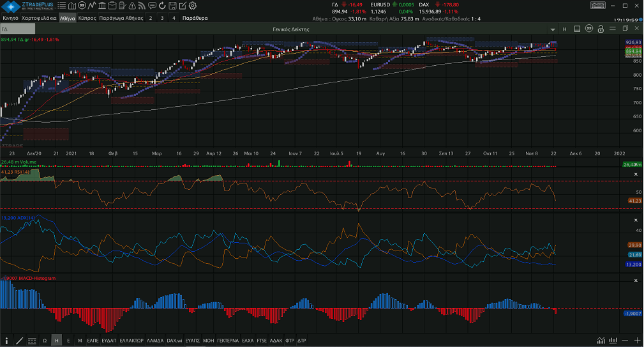
Task: Toggle daily timeframe H at bottom bar
Action: pyautogui.click(x=57, y=341)
